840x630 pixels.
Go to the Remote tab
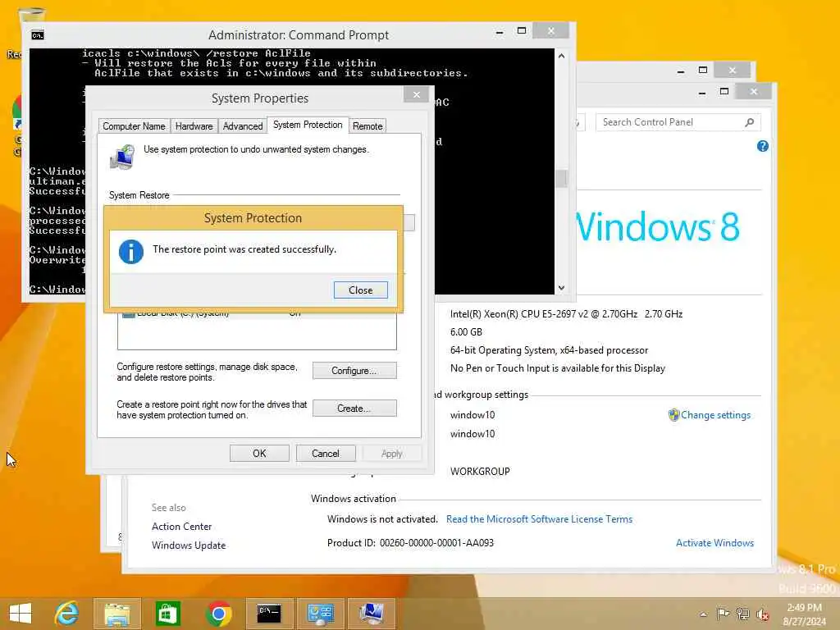coord(367,126)
